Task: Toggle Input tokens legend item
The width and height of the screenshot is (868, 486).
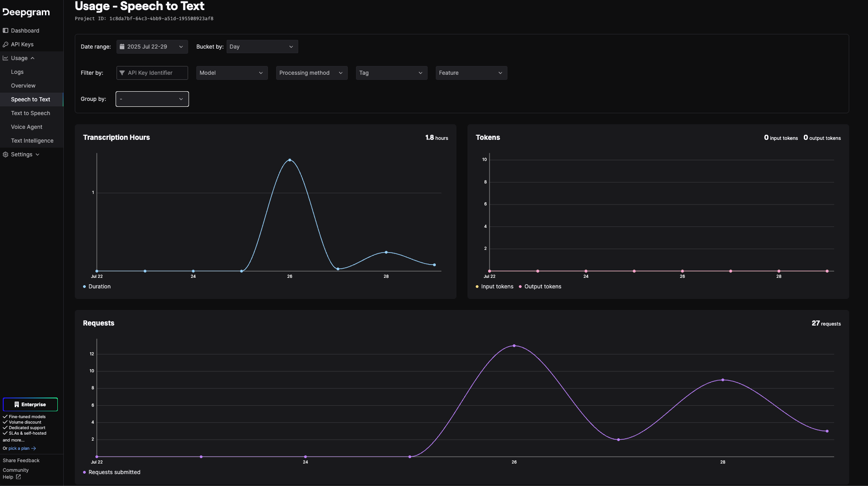Action: pos(495,287)
